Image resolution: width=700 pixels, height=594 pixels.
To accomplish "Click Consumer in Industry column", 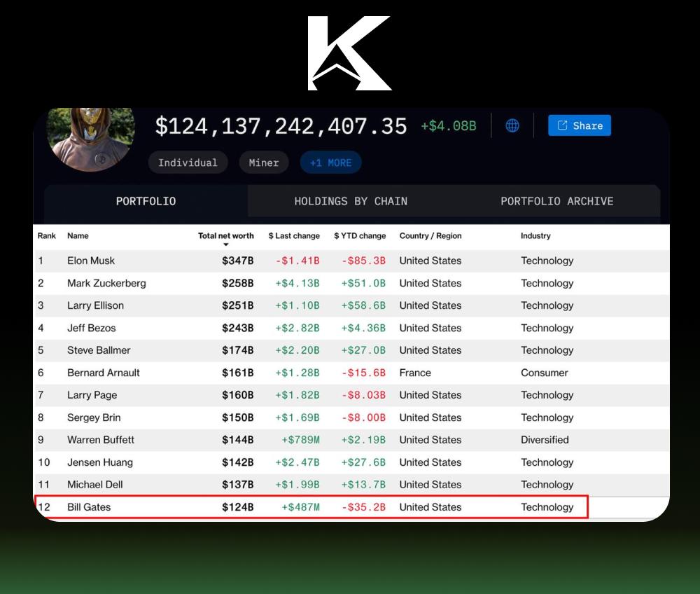I will [x=544, y=373].
